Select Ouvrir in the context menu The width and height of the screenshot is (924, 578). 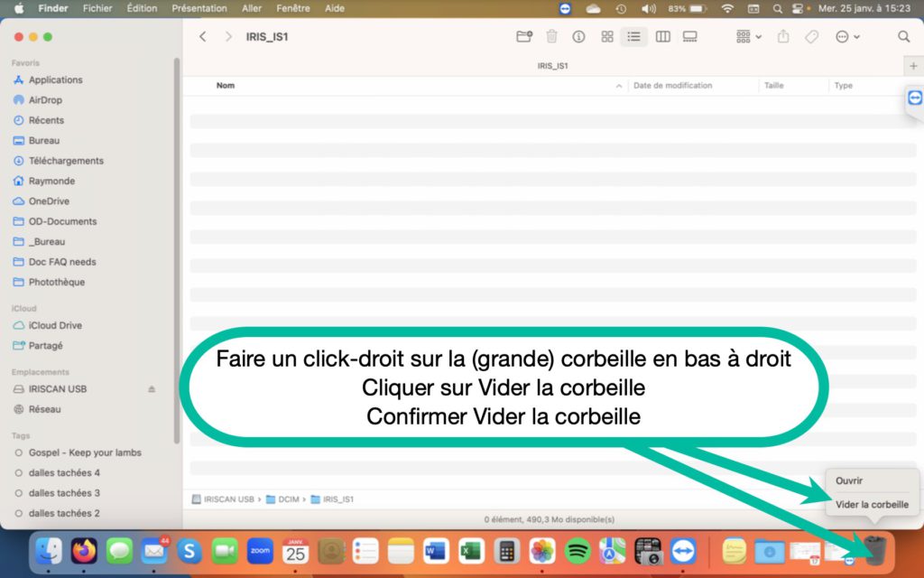[849, 481]
